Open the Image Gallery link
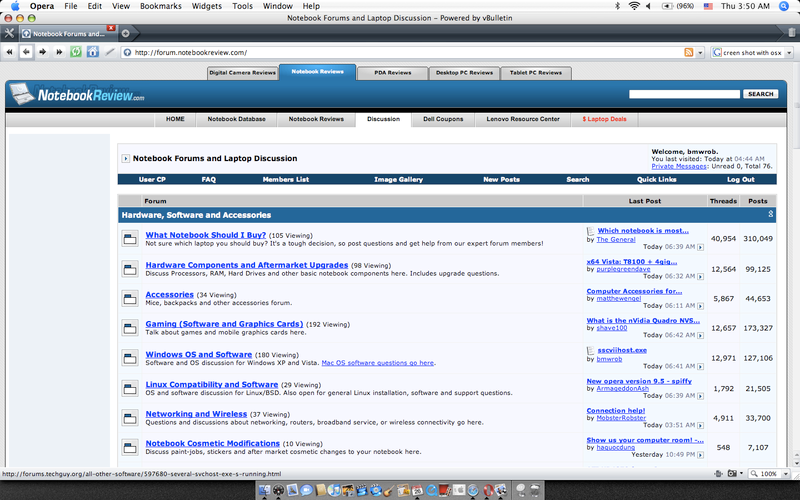This screenshot has height=500, width=800. click(x=398, y=180)
